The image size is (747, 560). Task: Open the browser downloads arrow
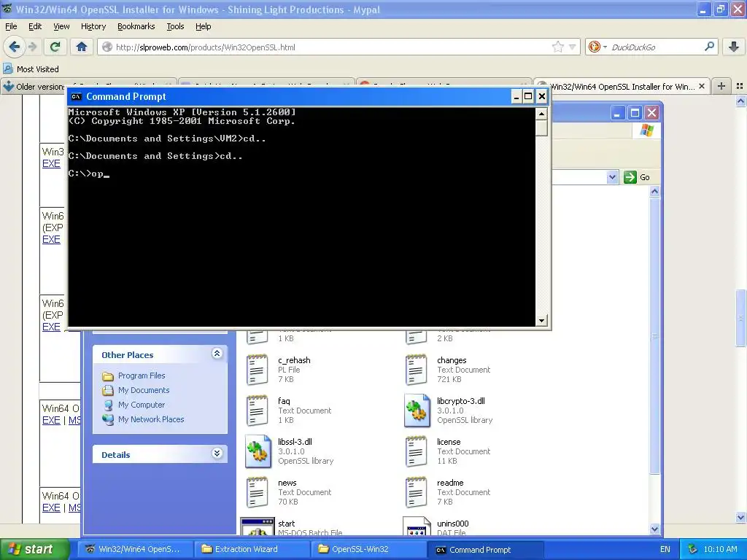click(734, 47)
